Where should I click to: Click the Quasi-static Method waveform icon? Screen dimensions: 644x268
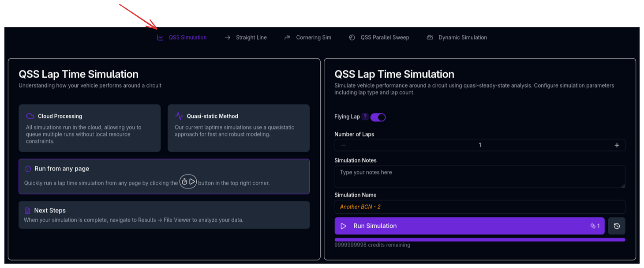coord(178,116)
